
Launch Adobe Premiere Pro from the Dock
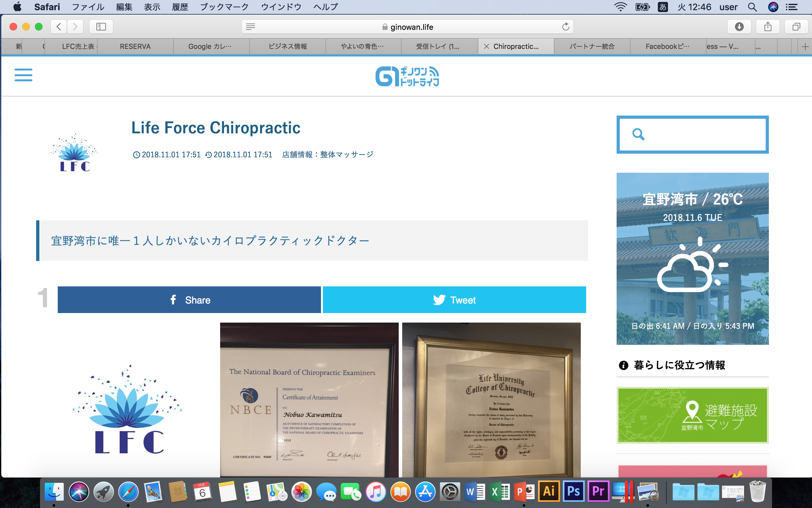(x=598, y=491)
